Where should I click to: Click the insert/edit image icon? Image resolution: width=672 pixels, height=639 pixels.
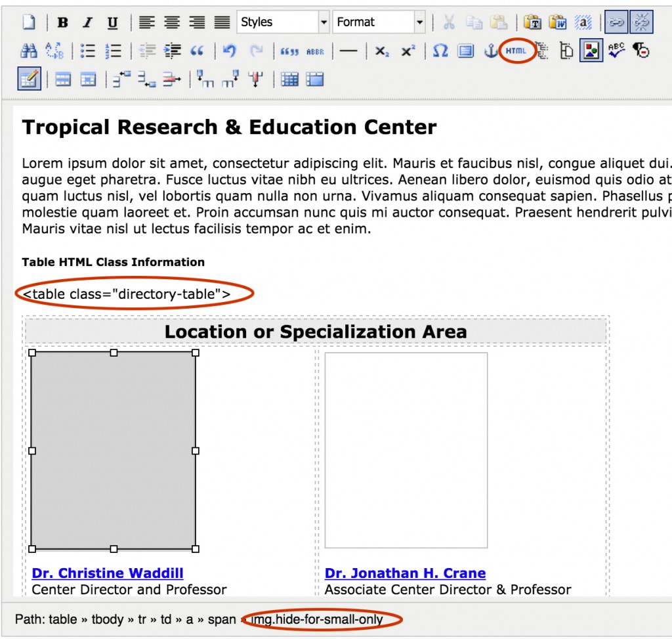[x=591, y=51]
